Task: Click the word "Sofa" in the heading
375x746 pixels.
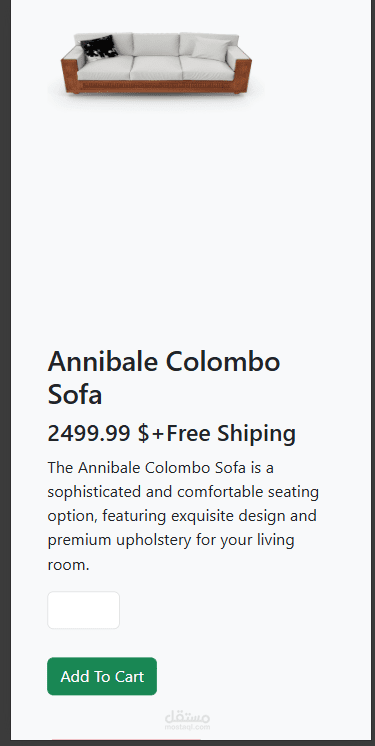Action: point(75,395)
